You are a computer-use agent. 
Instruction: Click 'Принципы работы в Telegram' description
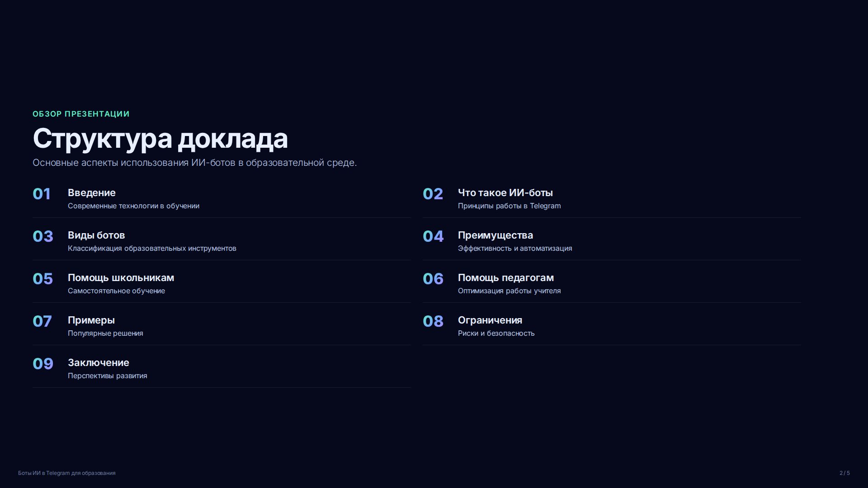509,206
